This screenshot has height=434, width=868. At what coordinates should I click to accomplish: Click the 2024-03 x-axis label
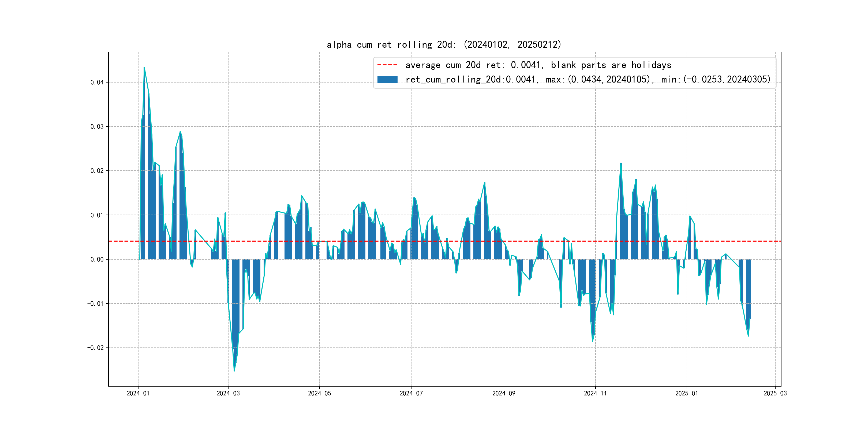click(x=228, y=393)
